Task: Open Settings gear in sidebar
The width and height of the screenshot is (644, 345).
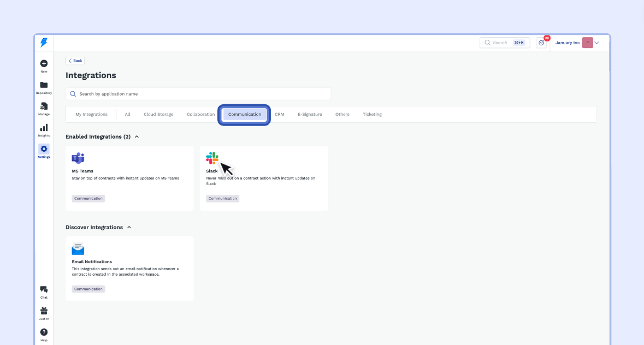Action: [x=44, y=151]
